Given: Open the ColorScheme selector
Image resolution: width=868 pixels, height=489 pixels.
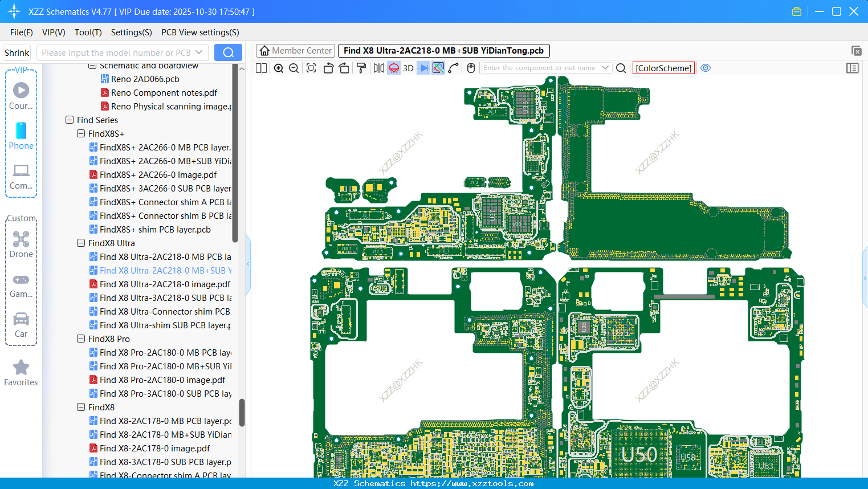Looking at the screenshot, I should click(x=663, y=68).
